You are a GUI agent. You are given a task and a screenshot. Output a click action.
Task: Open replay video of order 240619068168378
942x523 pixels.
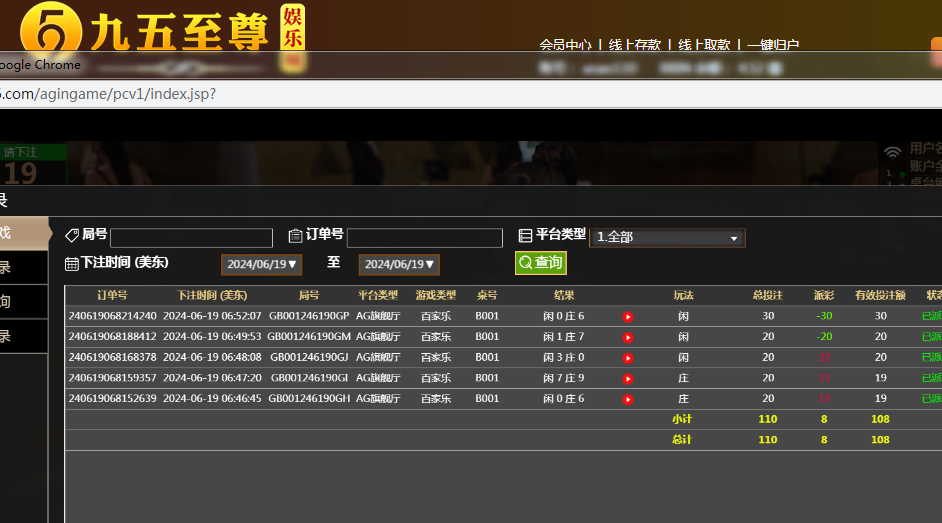tap(628, 358)
